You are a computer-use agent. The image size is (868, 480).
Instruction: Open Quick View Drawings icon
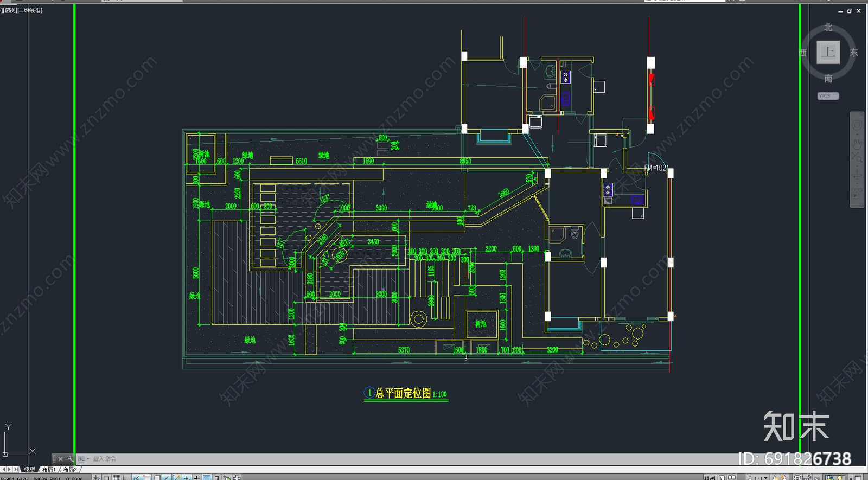pos(732,477)
